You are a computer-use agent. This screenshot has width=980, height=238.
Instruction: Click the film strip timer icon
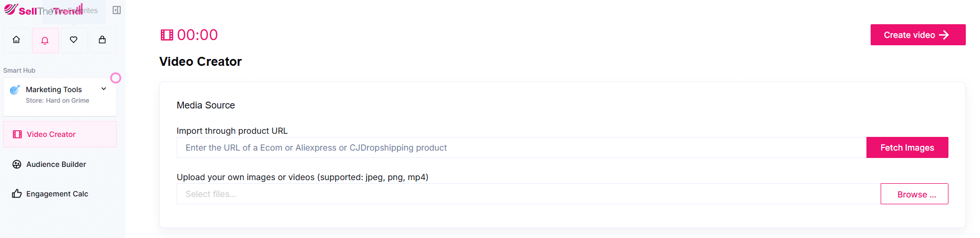(x=167, y=35)
